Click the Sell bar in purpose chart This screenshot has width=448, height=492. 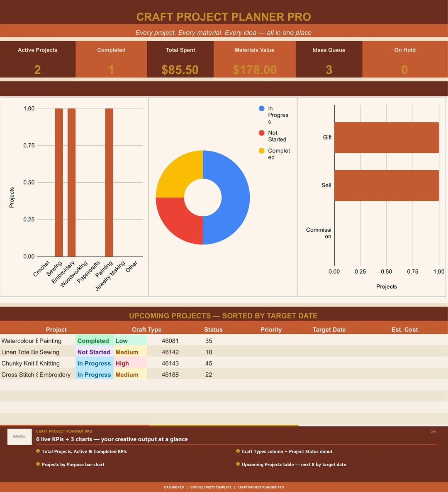[x=387, y=186]
